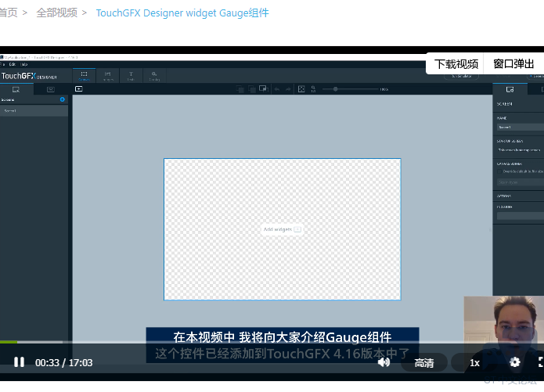
Task: Click the fit-to-canvas zoom icon
Action: tap(301, 89)
